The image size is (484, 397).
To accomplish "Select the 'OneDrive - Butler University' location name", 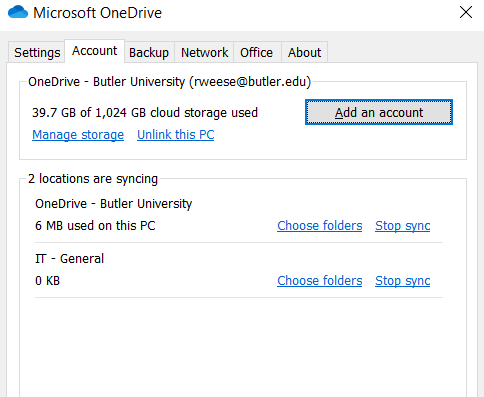I will click(x=114, y=204).
